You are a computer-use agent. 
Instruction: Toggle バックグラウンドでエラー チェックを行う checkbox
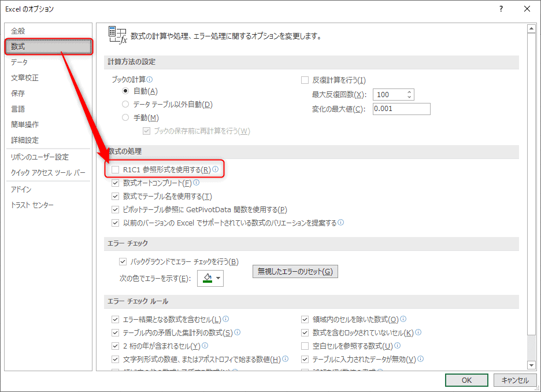coord(123,261)
